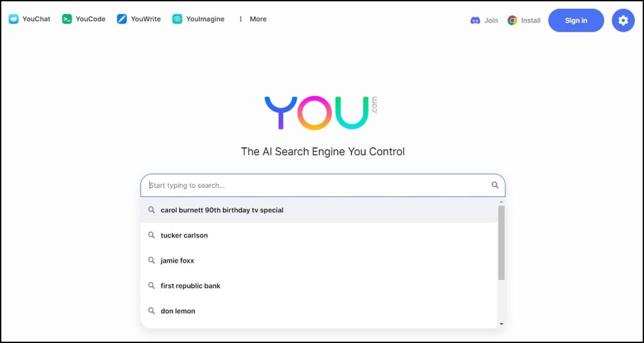Image resolution: width=644 pixels, height=343 pixels.
Task: Click the Sign in button
Action: [576, 20]
